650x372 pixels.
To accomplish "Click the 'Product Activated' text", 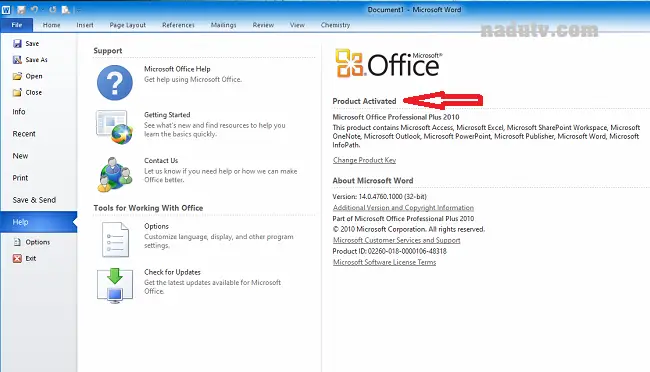I will click(364, 101).
